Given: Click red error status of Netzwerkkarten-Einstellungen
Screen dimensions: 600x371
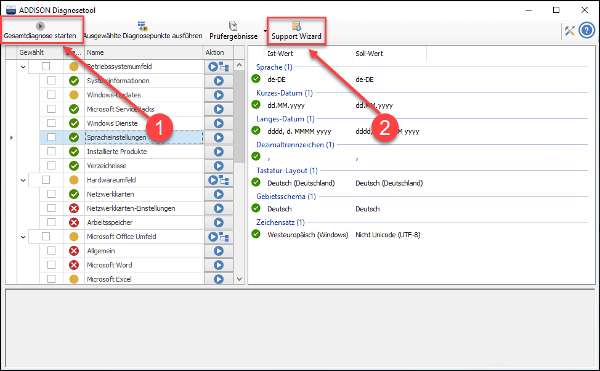Looking at the screenshot, I should [74, 208].
